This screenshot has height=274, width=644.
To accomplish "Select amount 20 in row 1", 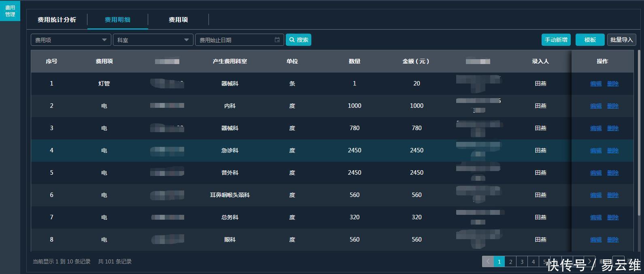I will [417, 83].
